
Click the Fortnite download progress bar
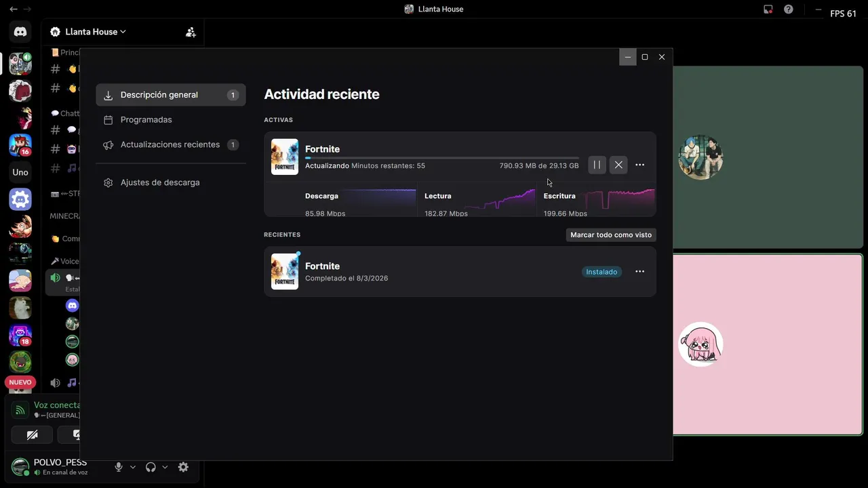tap(442, 158)
